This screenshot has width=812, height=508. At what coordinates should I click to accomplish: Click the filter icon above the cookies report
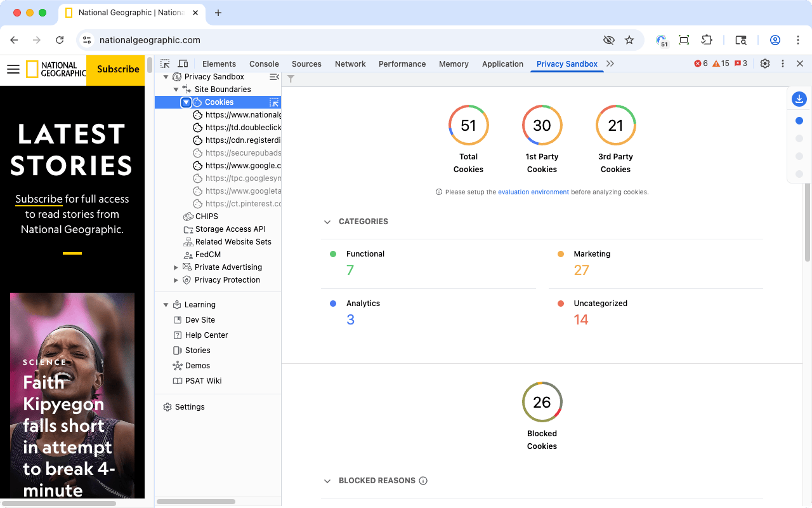click(x=291, y=79)
